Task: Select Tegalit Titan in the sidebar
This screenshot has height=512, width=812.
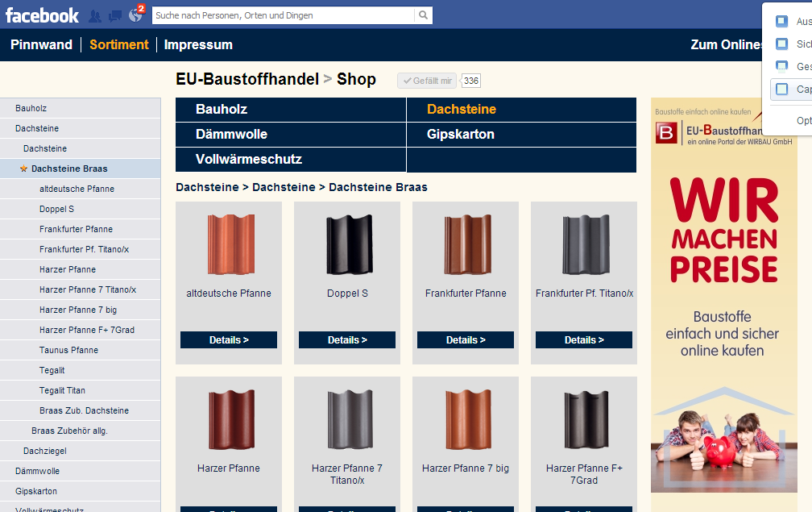Action: [81, 391]
